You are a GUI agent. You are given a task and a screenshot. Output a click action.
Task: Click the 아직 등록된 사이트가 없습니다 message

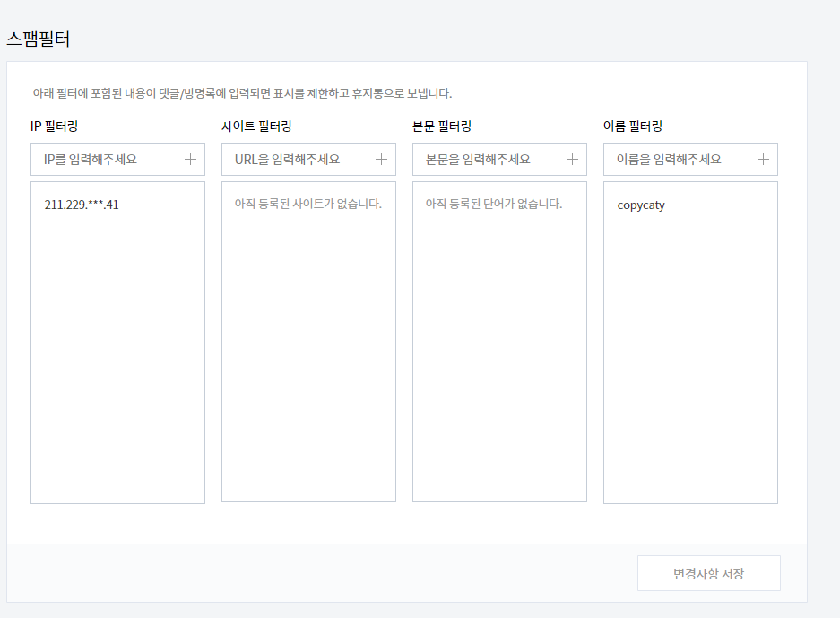308,204
